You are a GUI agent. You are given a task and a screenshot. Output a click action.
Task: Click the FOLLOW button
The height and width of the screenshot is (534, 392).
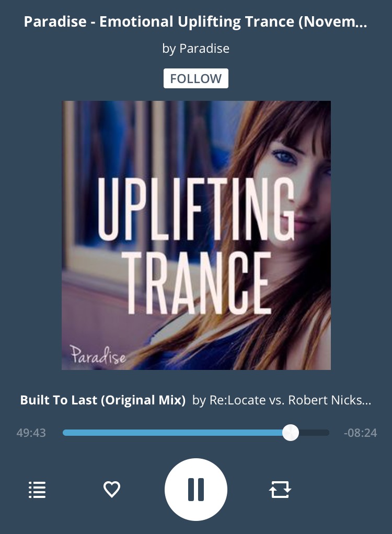coord(196,78)
